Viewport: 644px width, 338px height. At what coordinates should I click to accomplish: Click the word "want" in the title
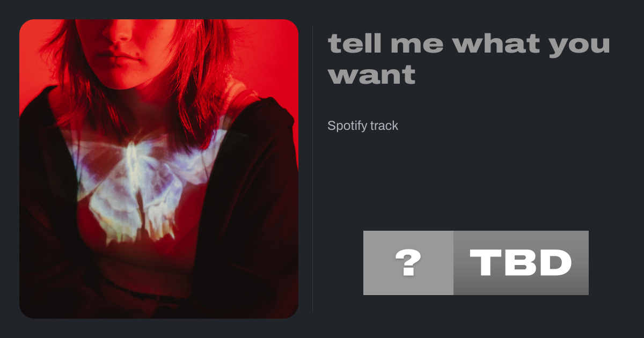(x=372, y=75)
